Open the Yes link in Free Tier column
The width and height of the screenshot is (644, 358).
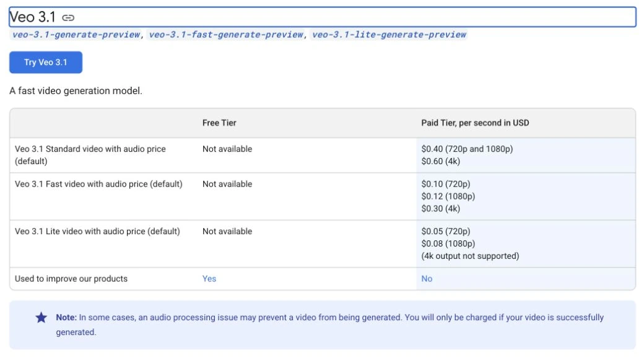pos(209,279)
